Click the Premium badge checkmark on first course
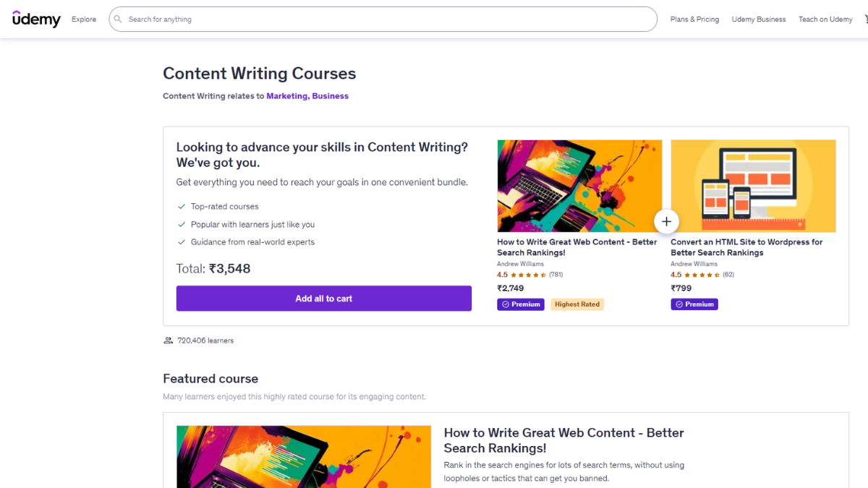The height and width of the screenshot is (488, 868). (x=506, y=304)
